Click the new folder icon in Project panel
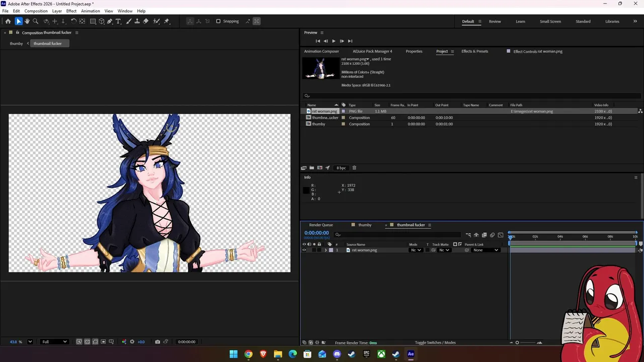This screenshot has width=644, height=362. 312,168
